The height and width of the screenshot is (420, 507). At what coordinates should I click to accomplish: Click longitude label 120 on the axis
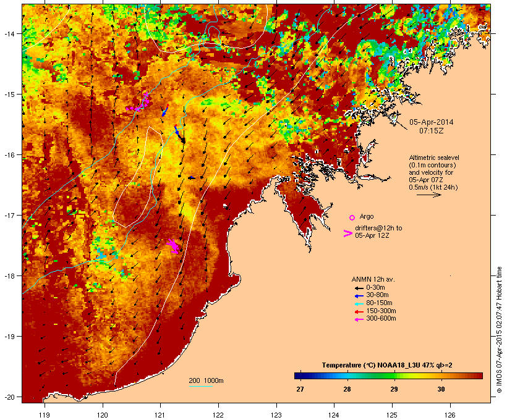point(103,415)
